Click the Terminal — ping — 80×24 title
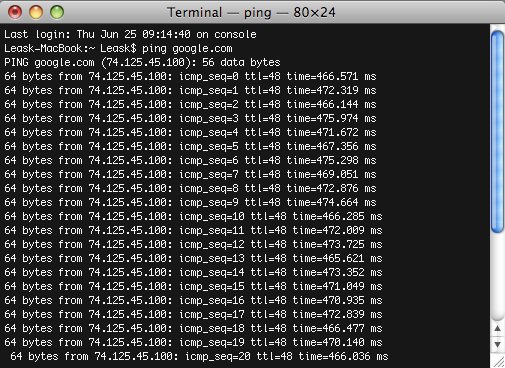 tap(252, 13)
